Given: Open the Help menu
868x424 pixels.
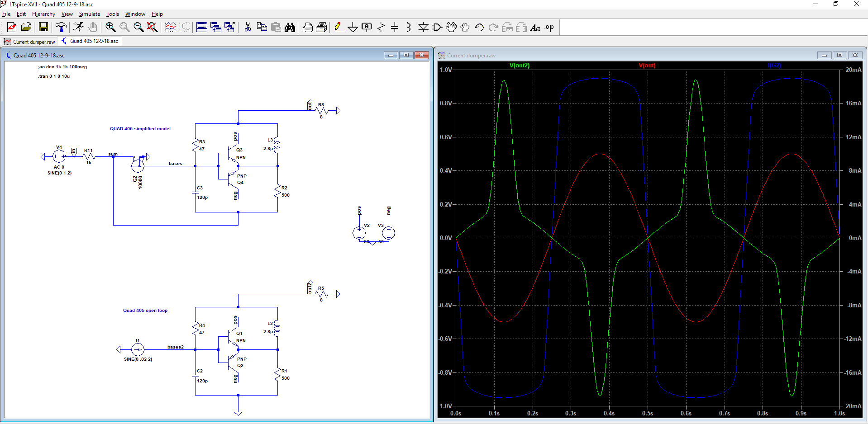Looking at the screenshot, I should (157, 14).
